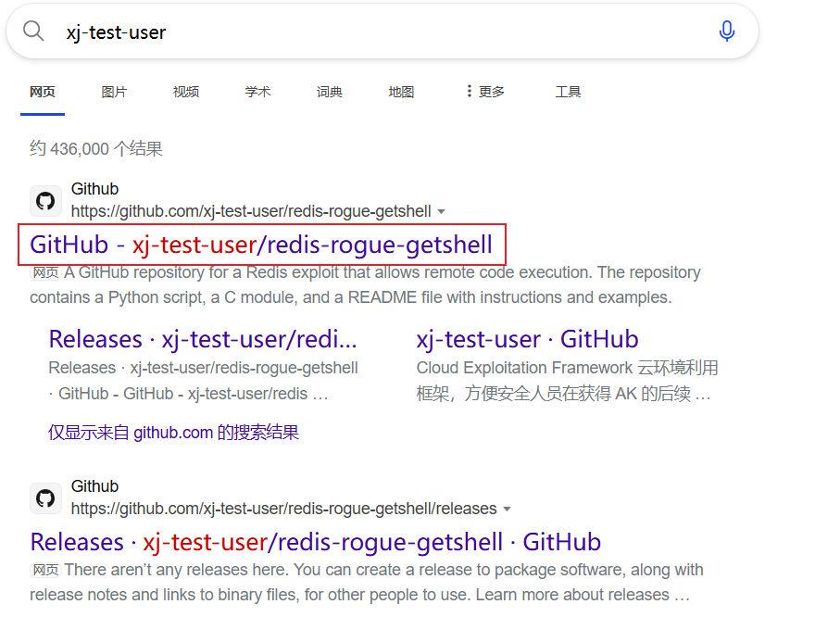Open GitHub - xj-test-user/redis-rogue-getshell result

tap(261, 245)
